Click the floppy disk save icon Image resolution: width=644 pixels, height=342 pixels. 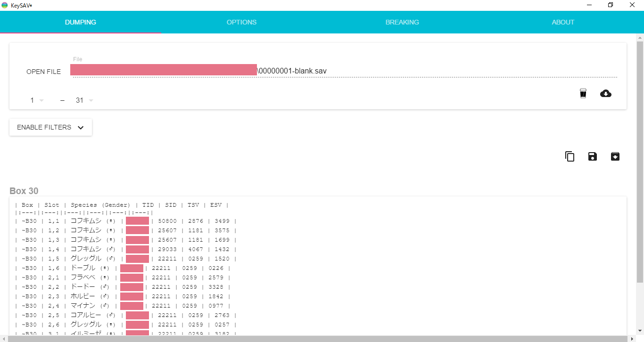pyautogui.click(x=593, y=156)
